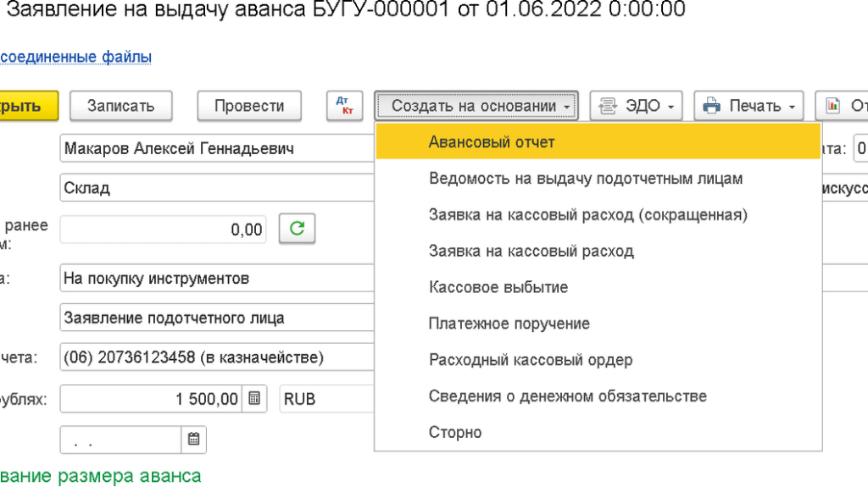Choose Сведения о денежном обязательстве

tap(567, 396)
